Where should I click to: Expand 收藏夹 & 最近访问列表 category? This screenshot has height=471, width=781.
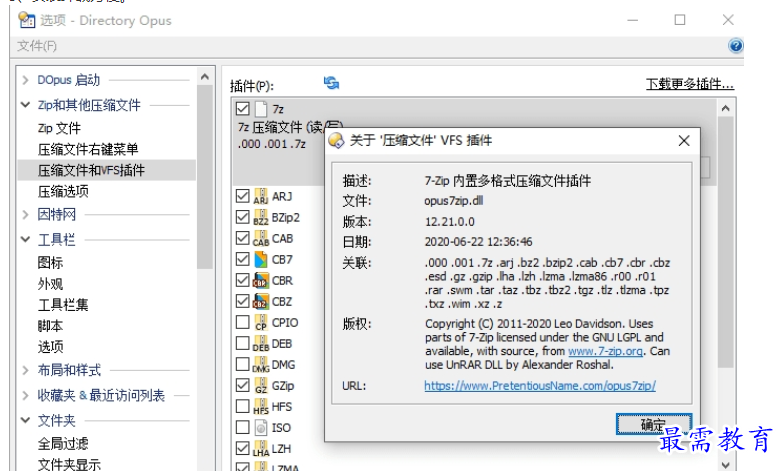pos(25,396)
